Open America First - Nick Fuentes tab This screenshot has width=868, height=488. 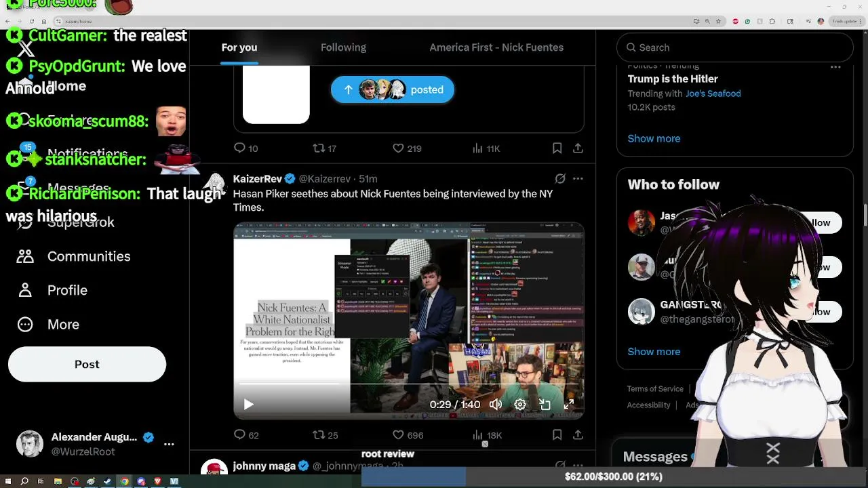point(496,47)
